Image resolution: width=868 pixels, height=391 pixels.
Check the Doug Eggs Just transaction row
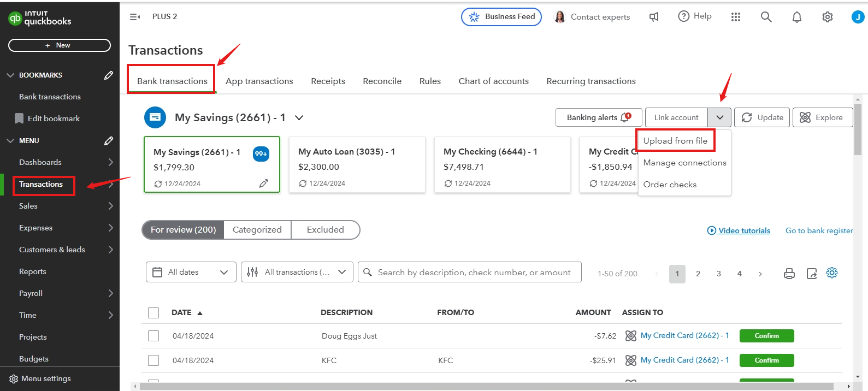(153, 336)
